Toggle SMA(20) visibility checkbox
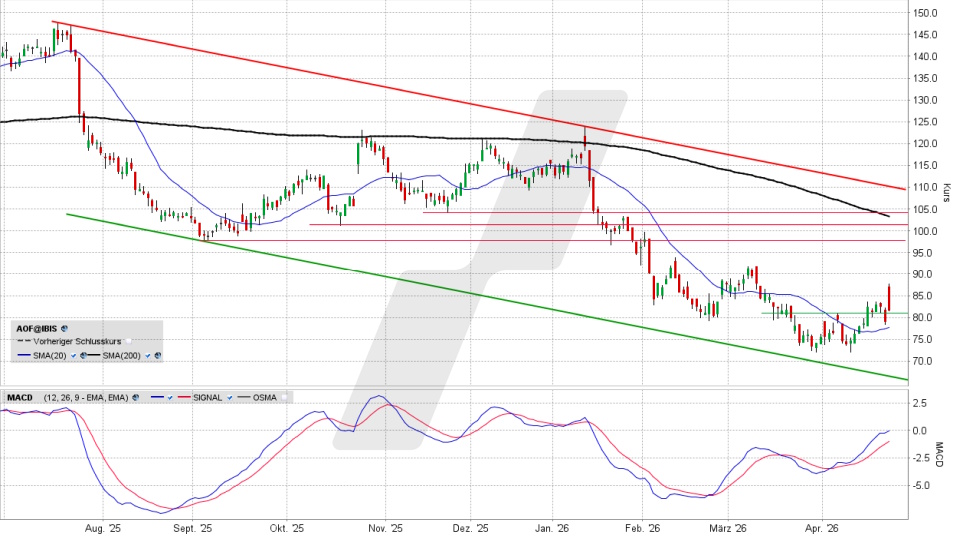 pos(73,356)
